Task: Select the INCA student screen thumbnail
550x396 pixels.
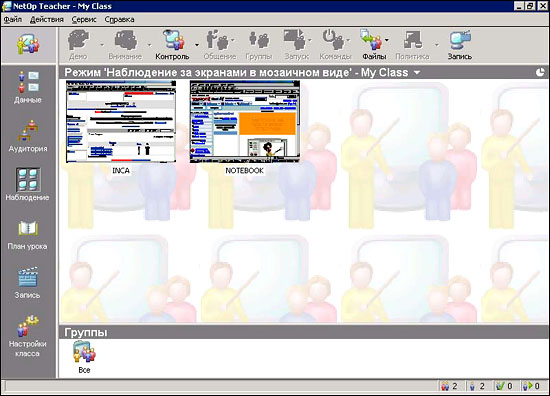Action: coord(121,121)
